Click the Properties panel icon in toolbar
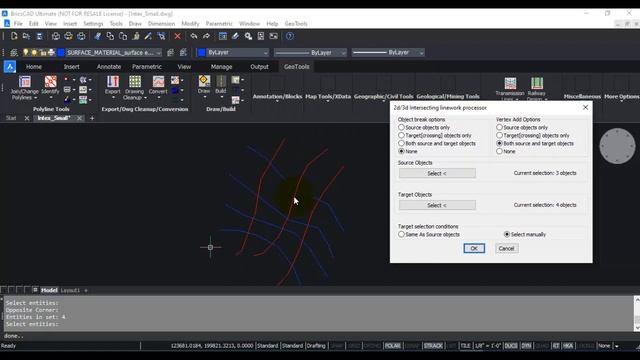Image resolution: width=640 pixels, height=360 pixels. pyautogui.click(x=222, y=36)
